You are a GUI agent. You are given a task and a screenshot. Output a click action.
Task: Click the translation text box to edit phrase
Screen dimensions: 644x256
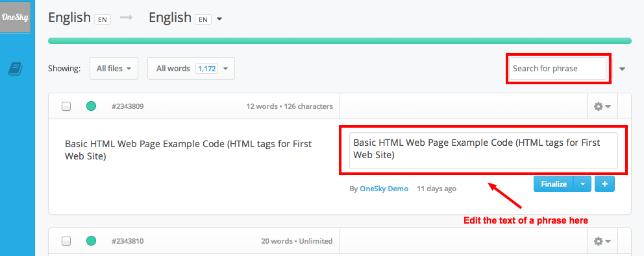pyautogui.click(x=484, y=150)
